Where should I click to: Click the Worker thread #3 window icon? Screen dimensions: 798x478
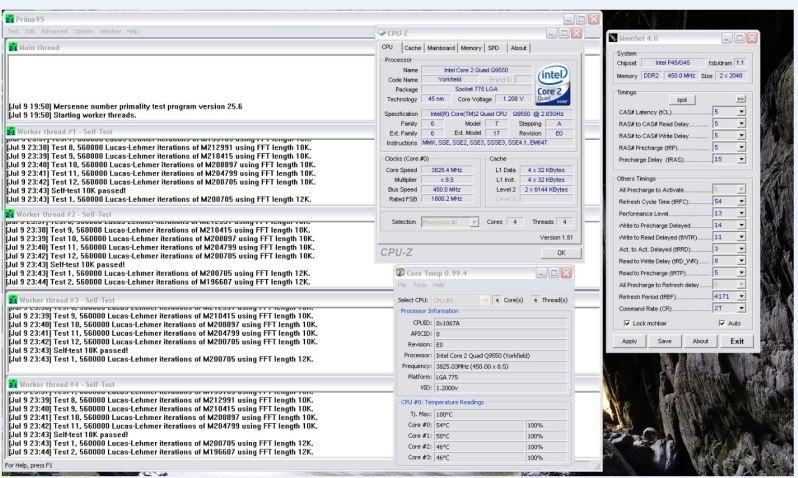[x=13, y=300]
